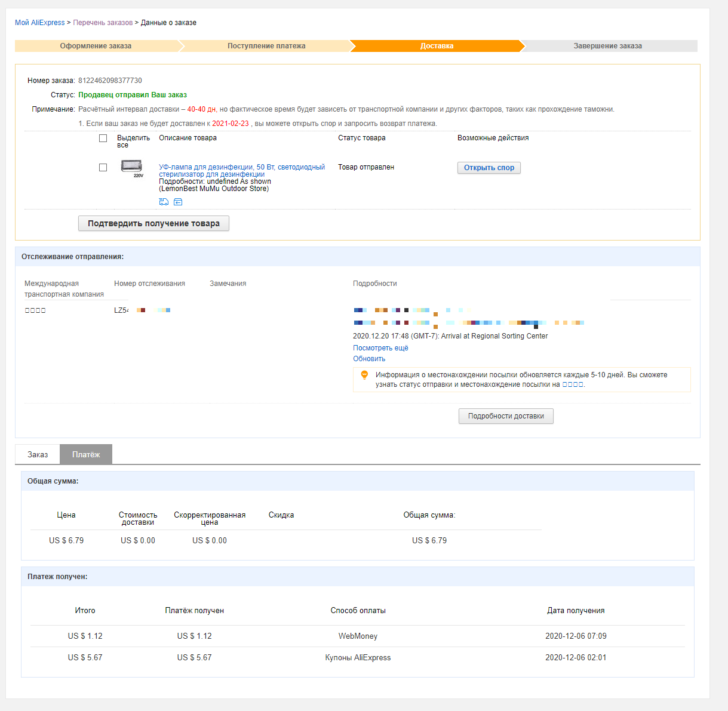Click the carrier link in info note
The image size is (728, 711).
572,384
